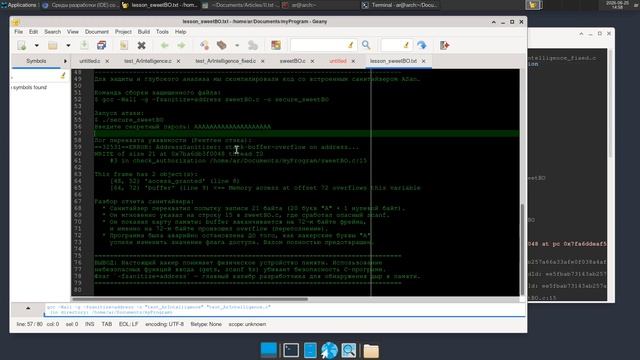Launch the web browser globe in the dock
640x360 pixels.
[x=329, y=350]
